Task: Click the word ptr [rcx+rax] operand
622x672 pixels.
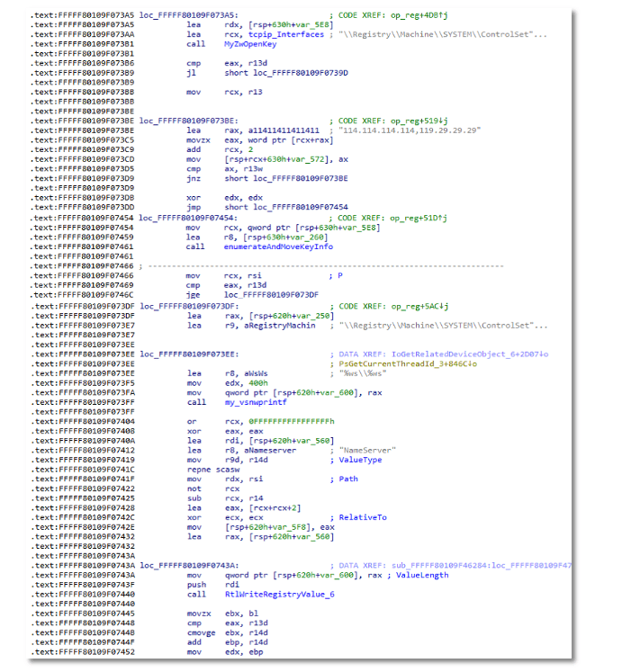Action: 291,140
